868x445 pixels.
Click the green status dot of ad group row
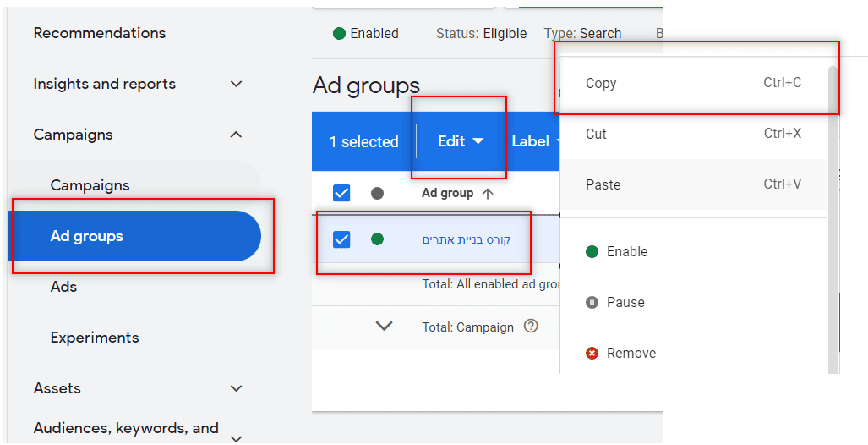tap(377, 239)
